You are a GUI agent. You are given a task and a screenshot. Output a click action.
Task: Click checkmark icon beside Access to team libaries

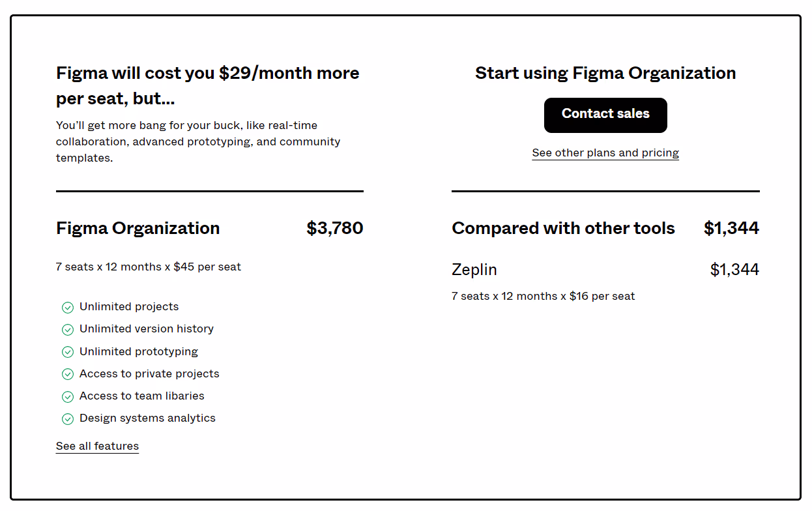click(68, 397)
